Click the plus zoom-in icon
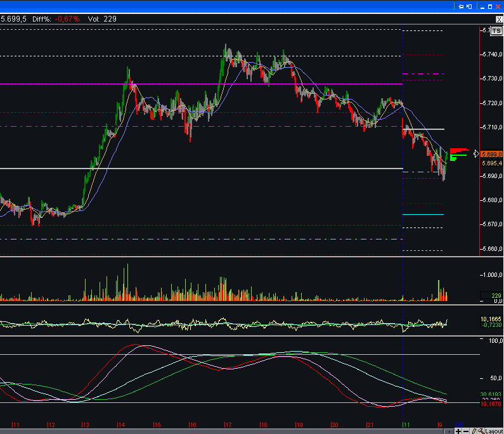This screenshot has width=504, height=434. point(458,431)
